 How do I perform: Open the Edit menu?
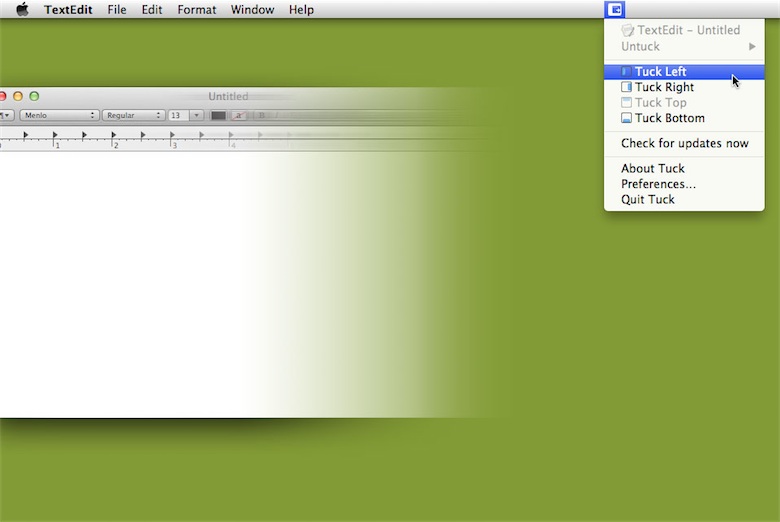152,9
